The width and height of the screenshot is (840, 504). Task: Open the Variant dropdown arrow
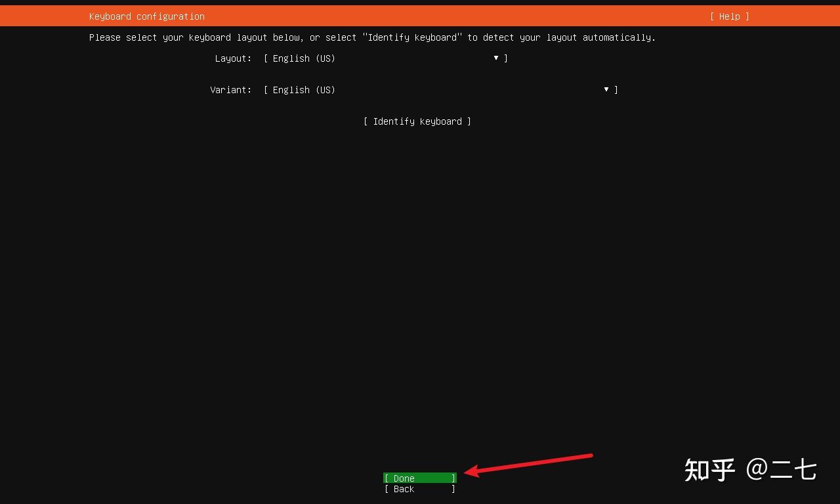(606, 90)
